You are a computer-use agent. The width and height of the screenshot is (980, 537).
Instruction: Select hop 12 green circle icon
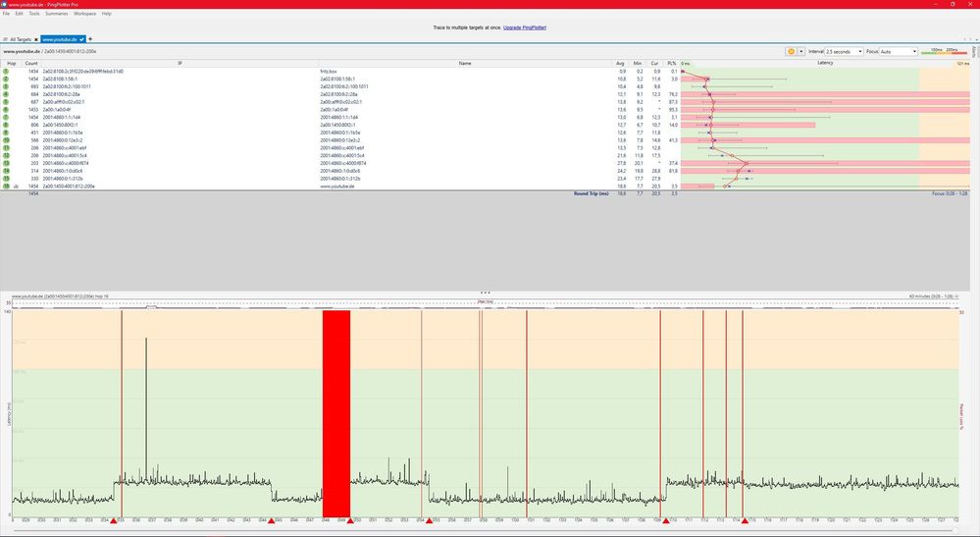6,156
